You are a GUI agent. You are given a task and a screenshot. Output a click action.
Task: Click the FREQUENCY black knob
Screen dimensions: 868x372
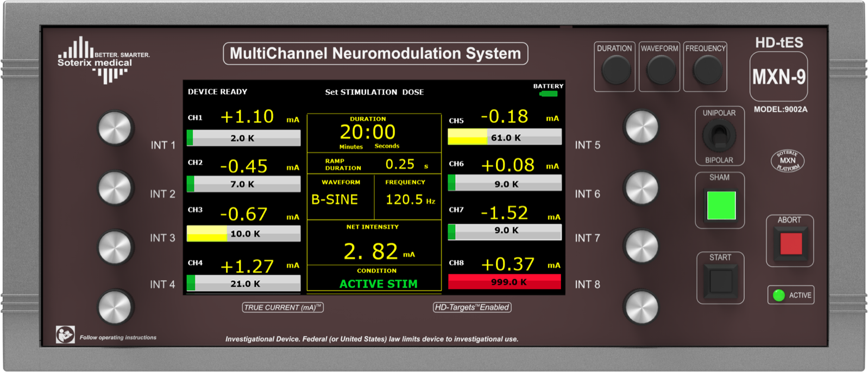[707, 69]
